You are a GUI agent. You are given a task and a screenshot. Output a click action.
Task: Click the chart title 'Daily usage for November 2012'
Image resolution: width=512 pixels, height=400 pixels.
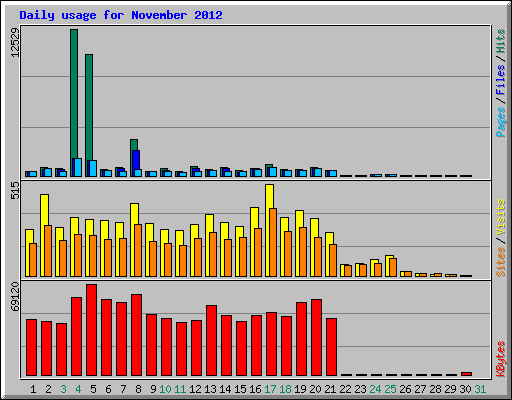(121, 15)
